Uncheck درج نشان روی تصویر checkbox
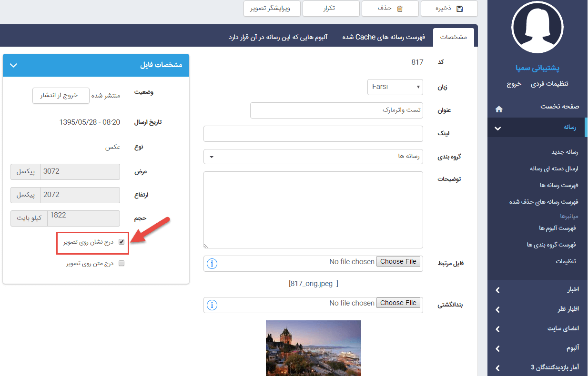Viewport: 588px width, 376px height. point(122,242)
